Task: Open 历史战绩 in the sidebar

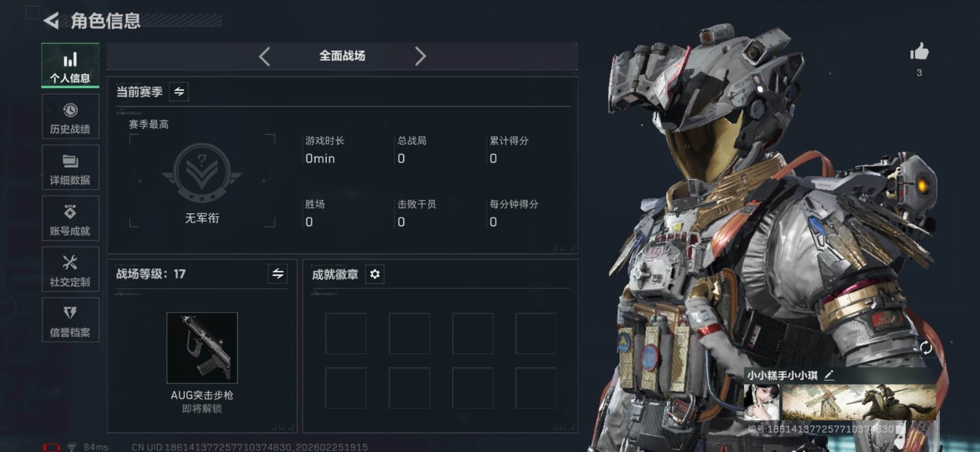Action: 70,117
